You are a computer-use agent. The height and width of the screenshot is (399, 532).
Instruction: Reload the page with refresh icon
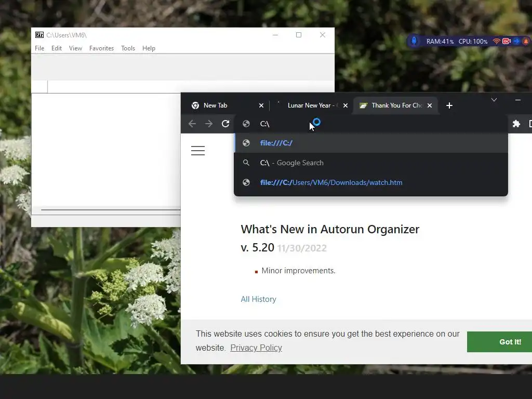[x=225, y=124]
